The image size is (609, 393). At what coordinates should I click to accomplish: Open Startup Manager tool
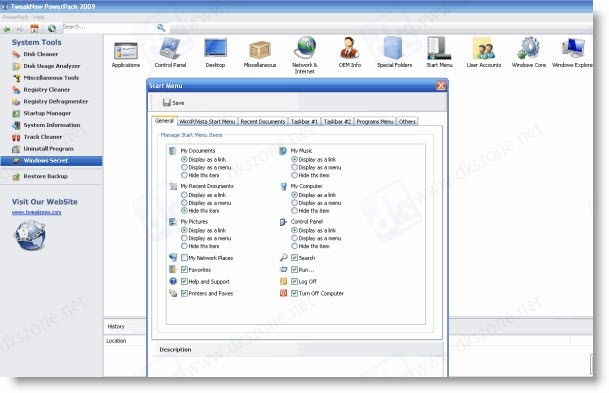[47, 113]
